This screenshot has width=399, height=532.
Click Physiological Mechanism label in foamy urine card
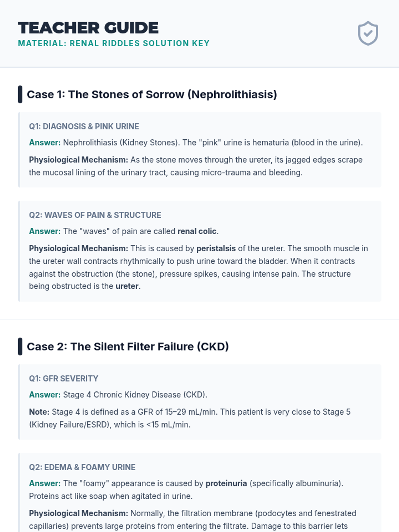[x=78, y=513]
